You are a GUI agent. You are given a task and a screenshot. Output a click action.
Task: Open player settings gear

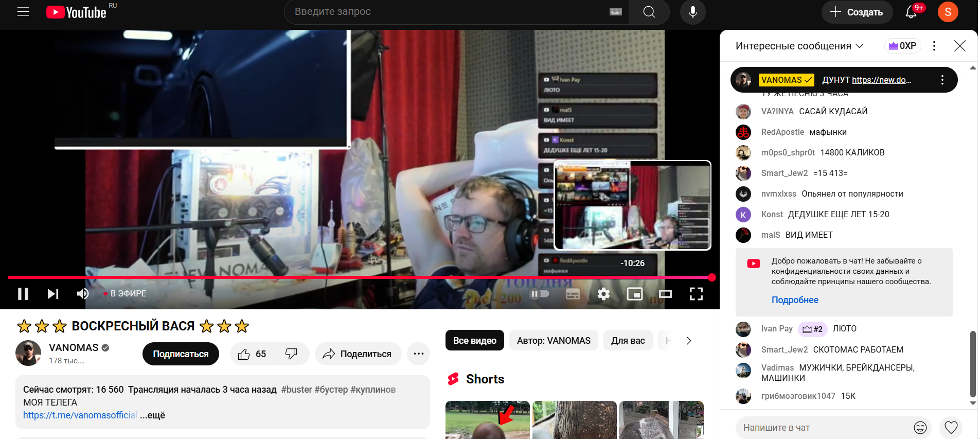pos(603,294)
